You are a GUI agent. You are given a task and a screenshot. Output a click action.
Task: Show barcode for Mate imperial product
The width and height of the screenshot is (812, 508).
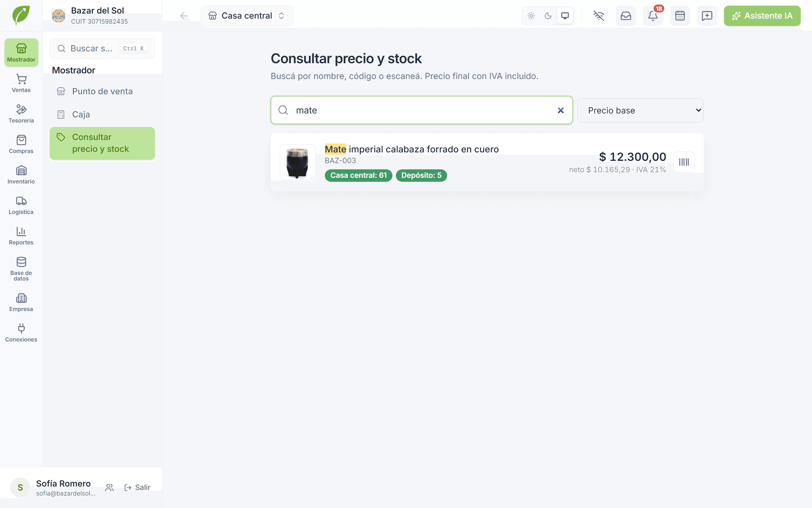point(684,162)
